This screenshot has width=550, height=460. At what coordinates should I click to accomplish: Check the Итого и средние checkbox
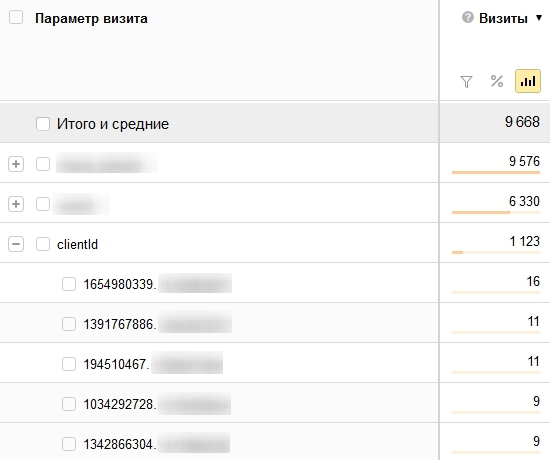[x=43, y=124]
